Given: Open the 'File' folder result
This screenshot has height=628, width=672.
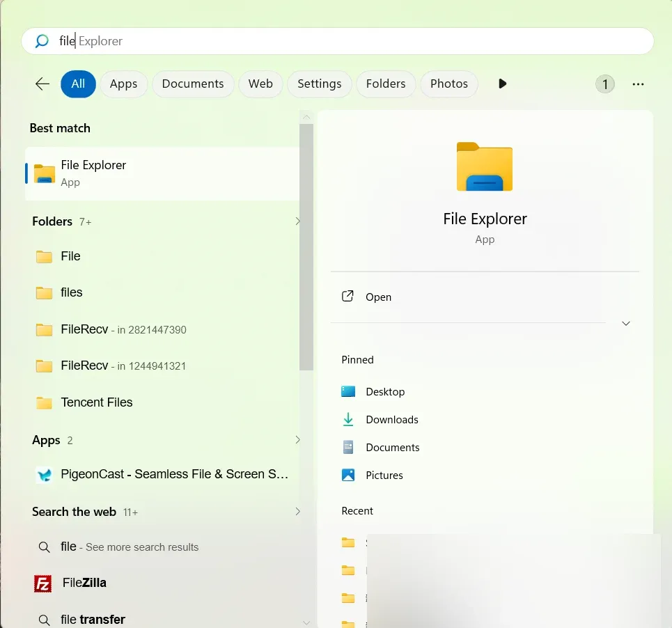Looking at the screenshot, I should click(x=162, y=256).
